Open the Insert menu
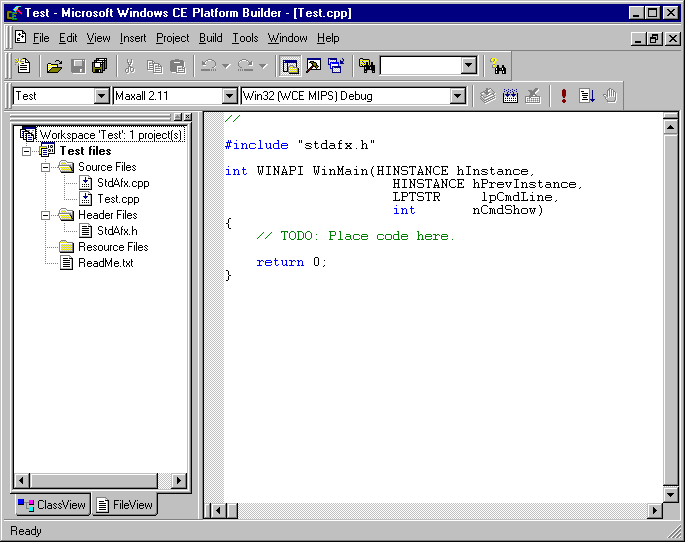Image resolution: width=685 pixels, height=542 pixels. coord(133,38)
